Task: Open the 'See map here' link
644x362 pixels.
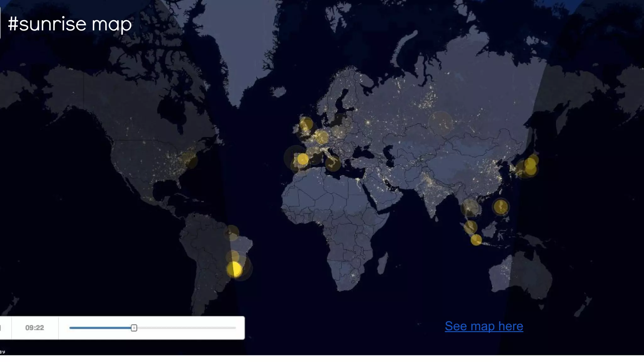Action: click(x=484, y=326)
